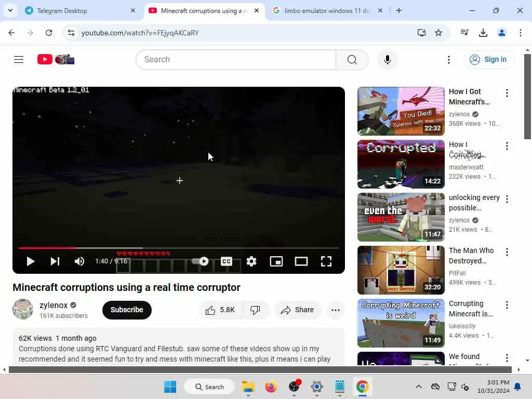Subscribe to zylenox channel
The height and width of the screenshot is (399, 532).
pyautogui.click(x=127, y=310)
